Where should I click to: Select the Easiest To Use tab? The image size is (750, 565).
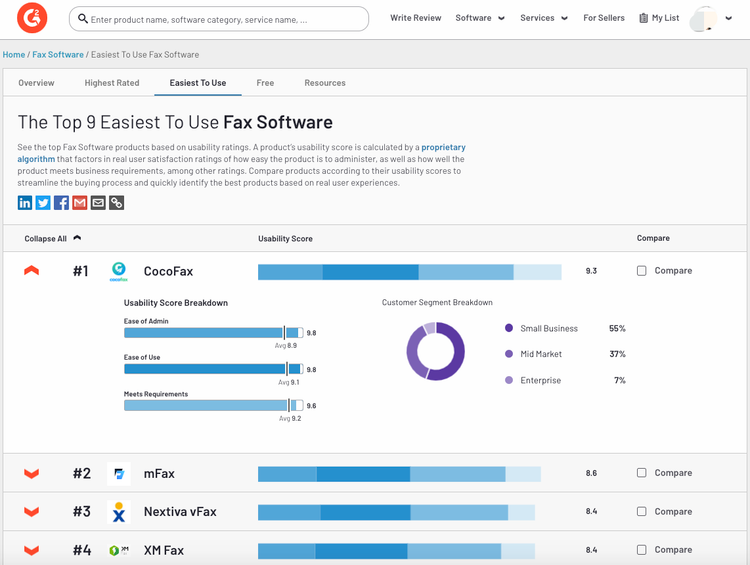point(198,83)
